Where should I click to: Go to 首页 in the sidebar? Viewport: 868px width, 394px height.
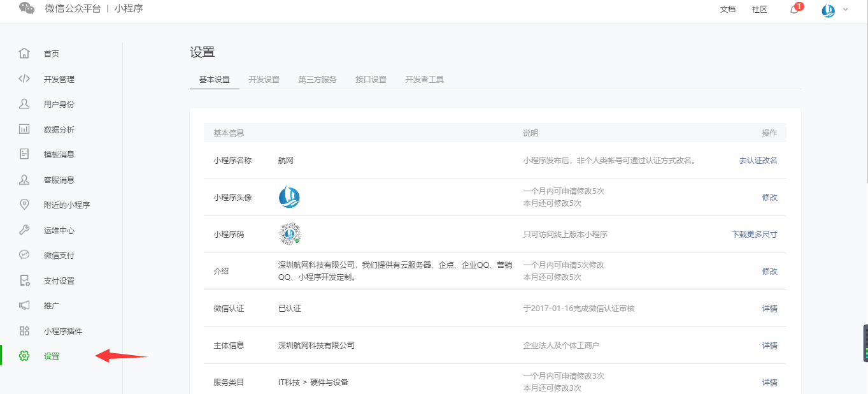coord(52,54)
